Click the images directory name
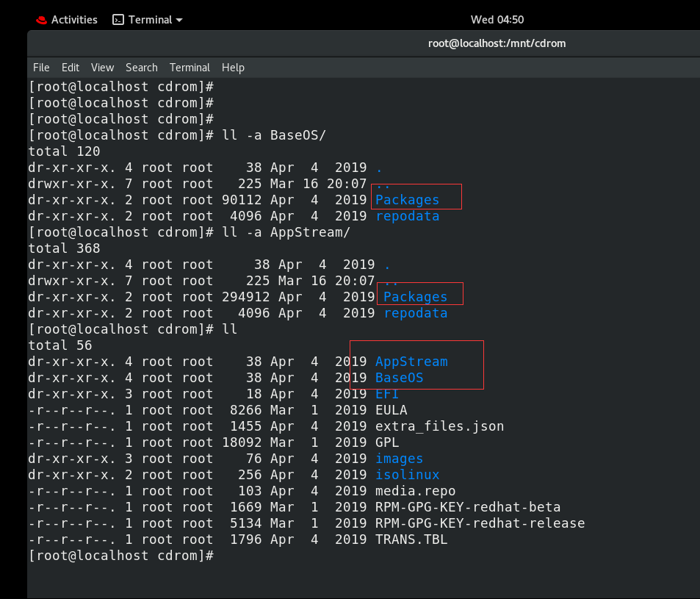 [x=399, y=459]
